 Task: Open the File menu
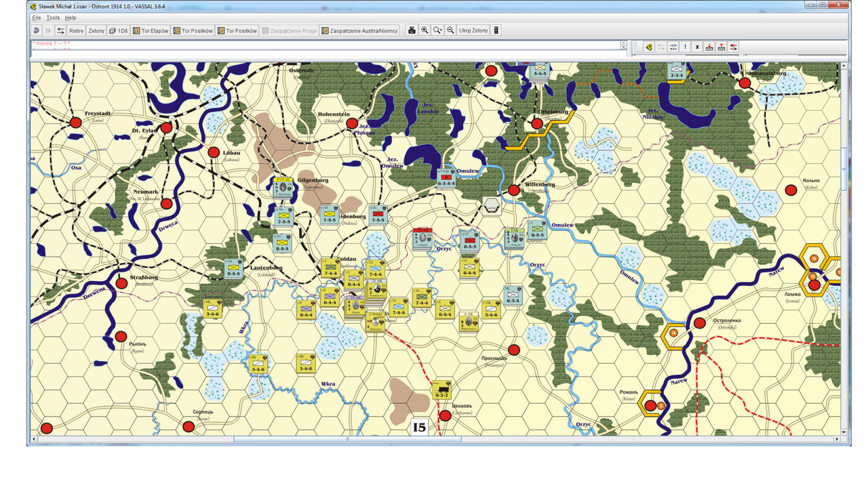point(37,18)
